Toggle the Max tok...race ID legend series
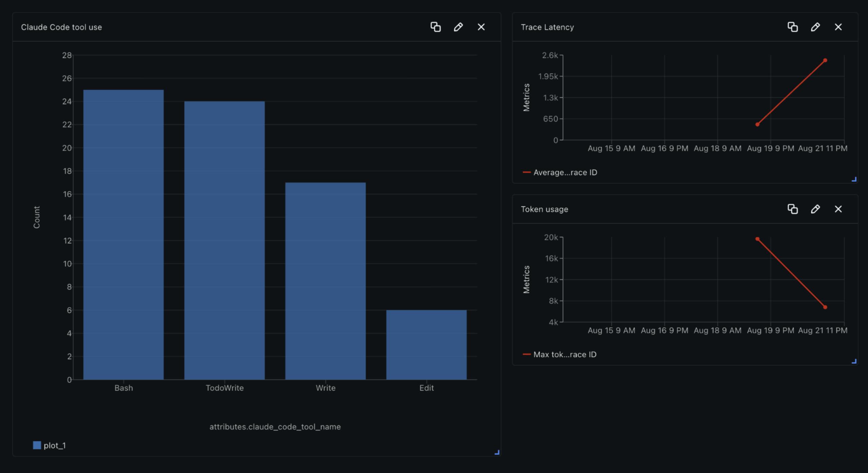This screenshot has width=868, height=473. pos(560,354)
